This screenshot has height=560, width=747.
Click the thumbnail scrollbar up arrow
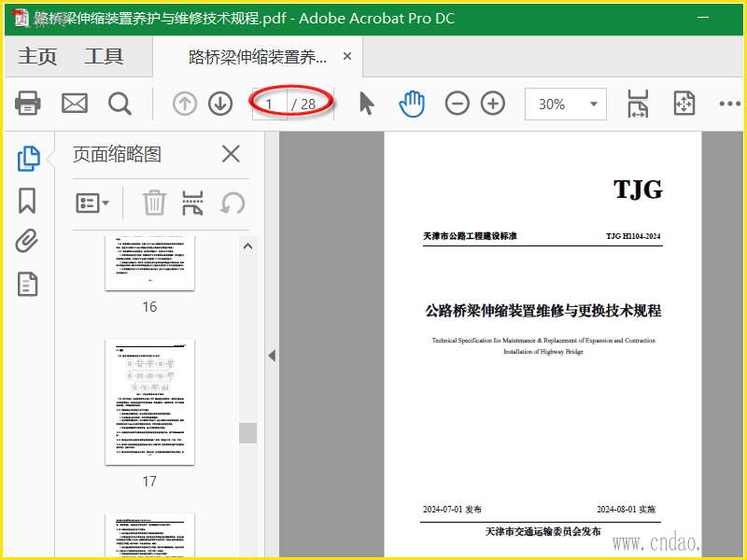tap(247, 246)
